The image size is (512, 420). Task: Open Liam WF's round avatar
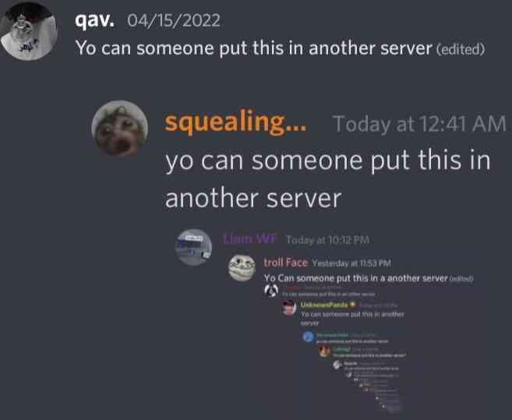coord(193,247)
